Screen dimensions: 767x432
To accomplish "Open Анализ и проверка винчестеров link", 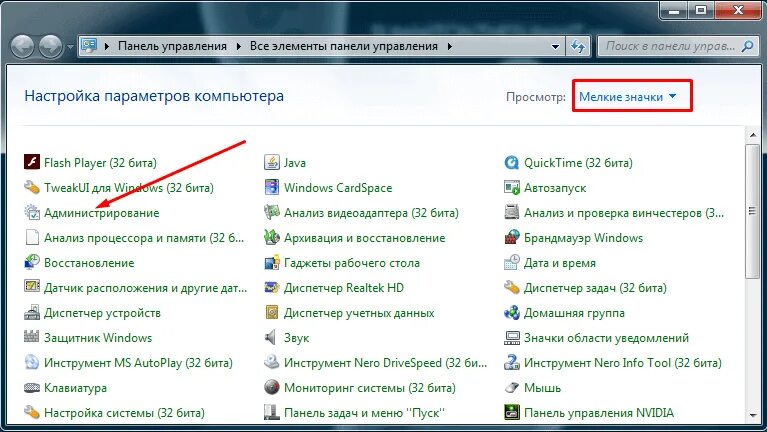I will (624, 213).
